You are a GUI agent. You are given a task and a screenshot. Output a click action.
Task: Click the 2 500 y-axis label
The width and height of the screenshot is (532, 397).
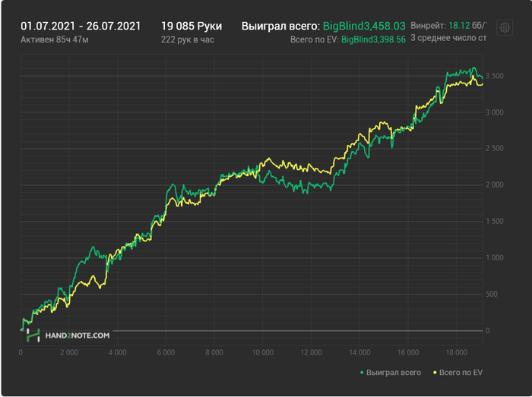(495, 148)
